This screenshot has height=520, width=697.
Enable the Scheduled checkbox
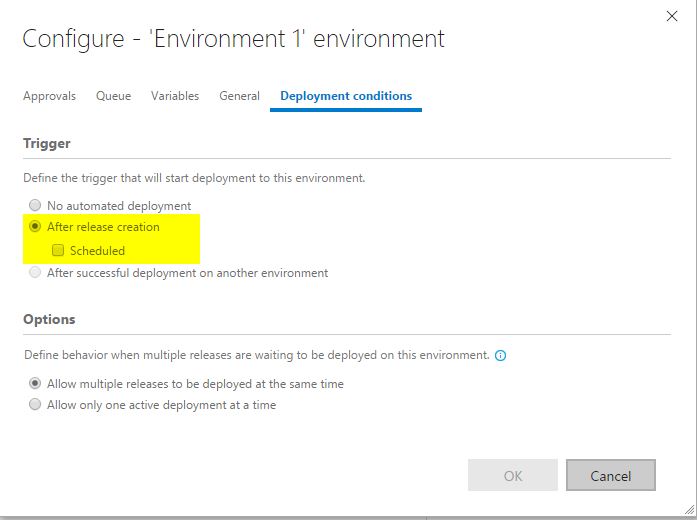click(x=58, y=251)
